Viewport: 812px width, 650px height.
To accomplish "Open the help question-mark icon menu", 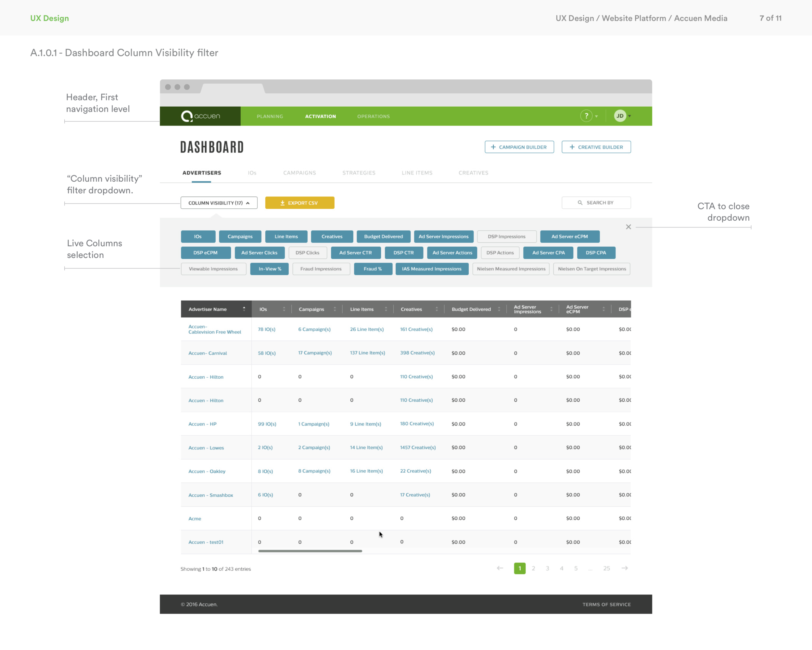I will (x=586, y=116).
